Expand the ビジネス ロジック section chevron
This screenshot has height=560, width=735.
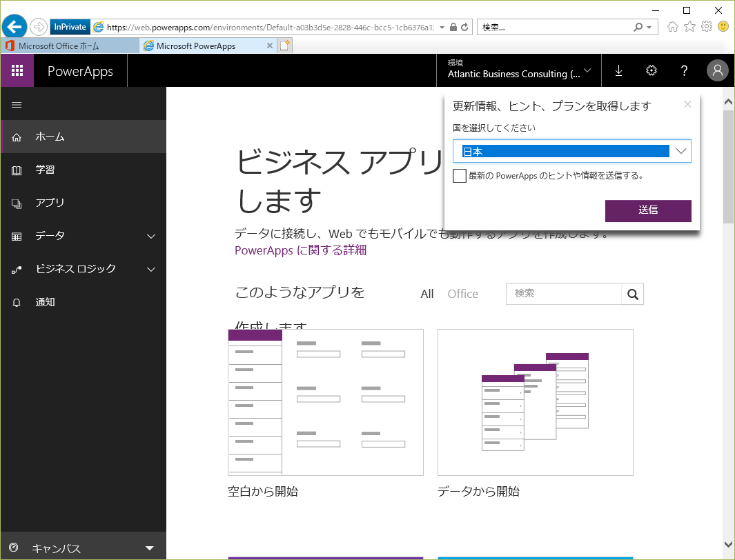(151, 269)
